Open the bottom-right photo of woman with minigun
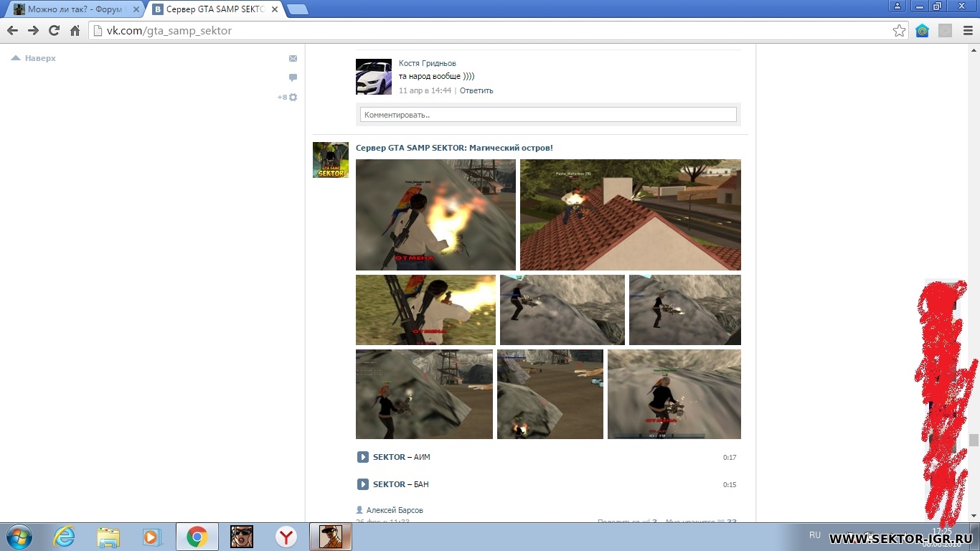980x551 pixels. 674,394
